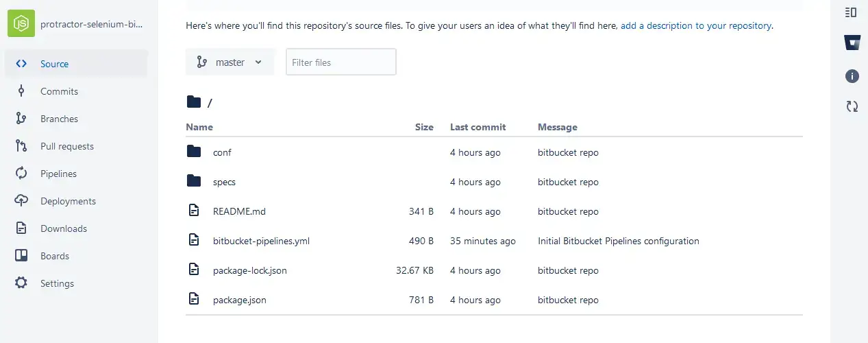This screenshot has width=868, height=343.
Task: Click the branch icon in master selector
Action: (x=201, y=62)
